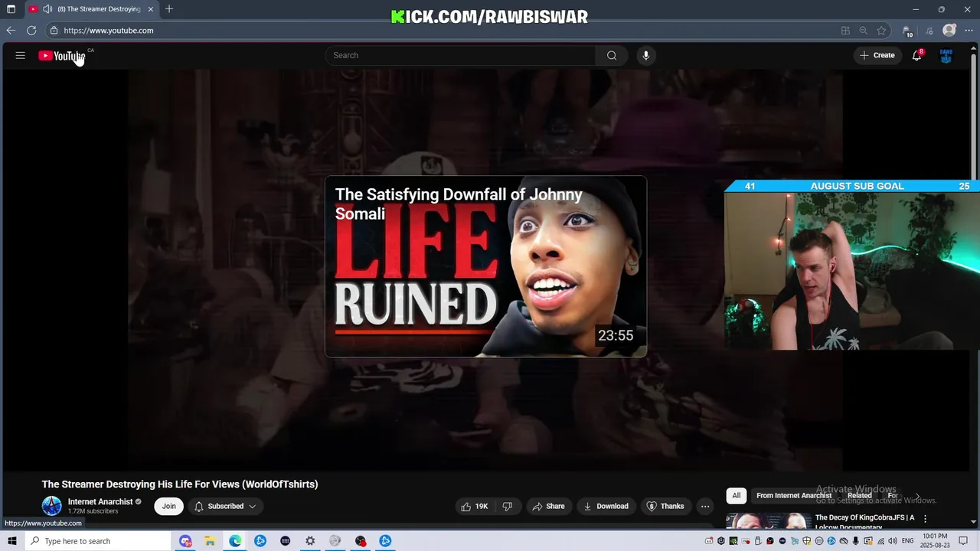Open the YouTube account avatar menu
Screen dimensions: 980x551
pyautogui.click(x=946, y=56)
